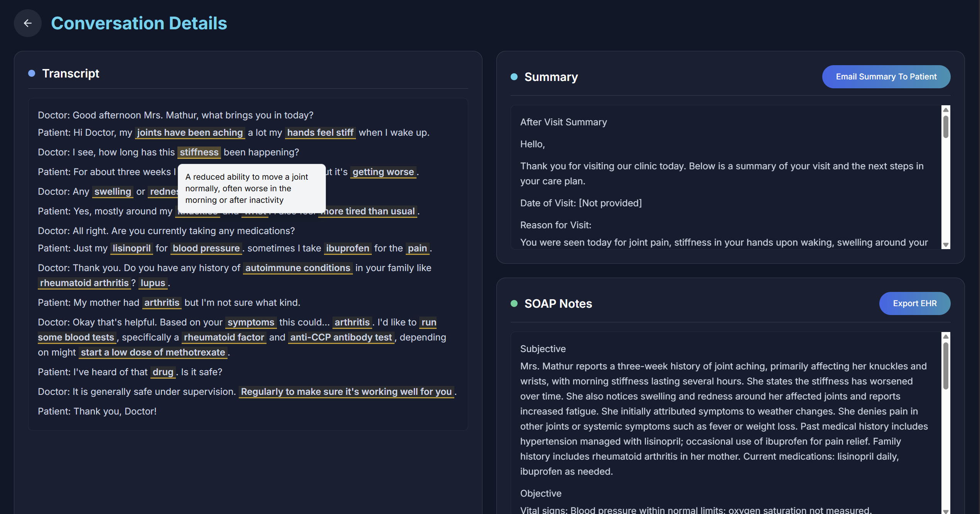Open 'rheumatoid arthritis' term definition
Screen dimensions: 980x514
point(84,283)
